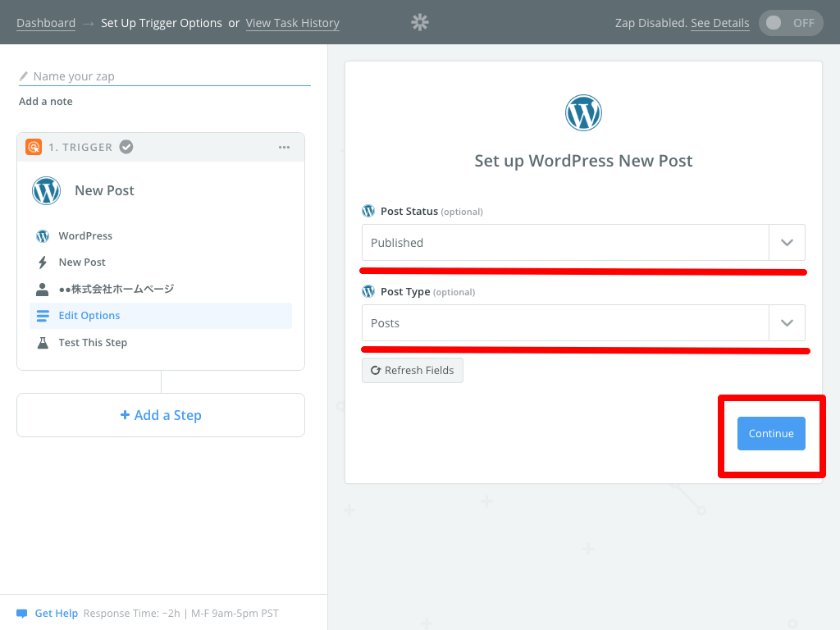Screen dimensions: 840x630
Task: Click the trigger completed checkmark icon
Action: pyautogui.click(x=126, y=147)
